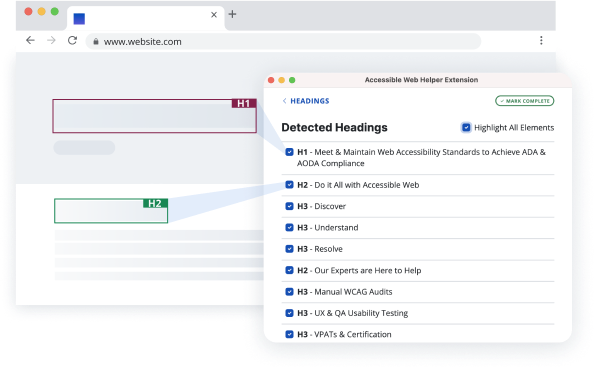Toggle Highlight All Elements checkbox

click(x=466, y=128)
